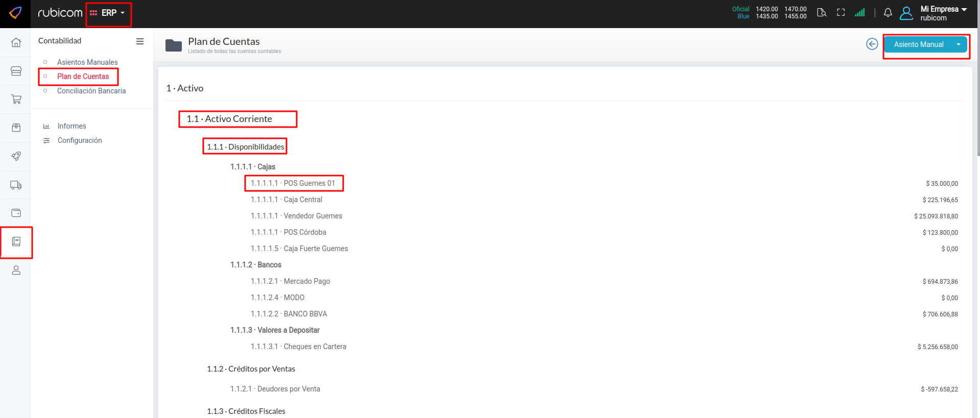980x418 pixels.
Task: Expand the Asiento Manual dropdown arrow
Action: tap(959, 44)
